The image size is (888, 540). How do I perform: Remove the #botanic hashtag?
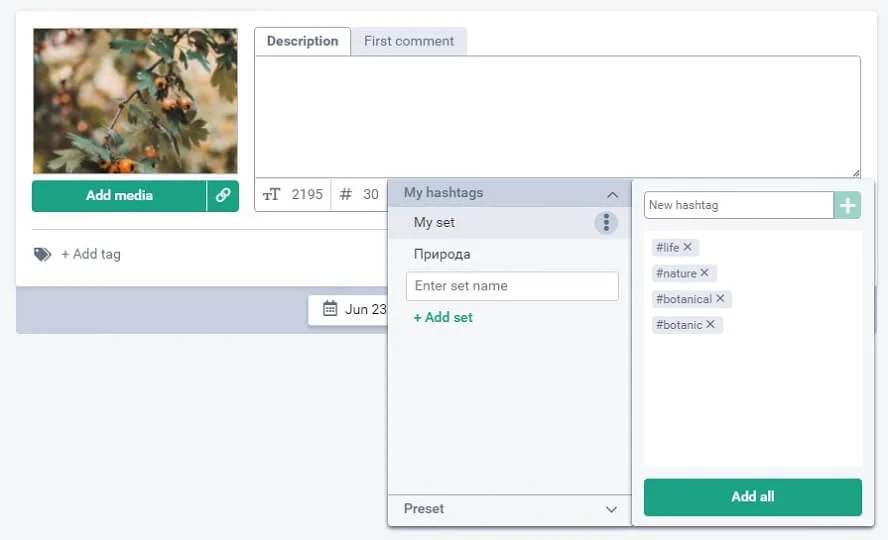711,325
